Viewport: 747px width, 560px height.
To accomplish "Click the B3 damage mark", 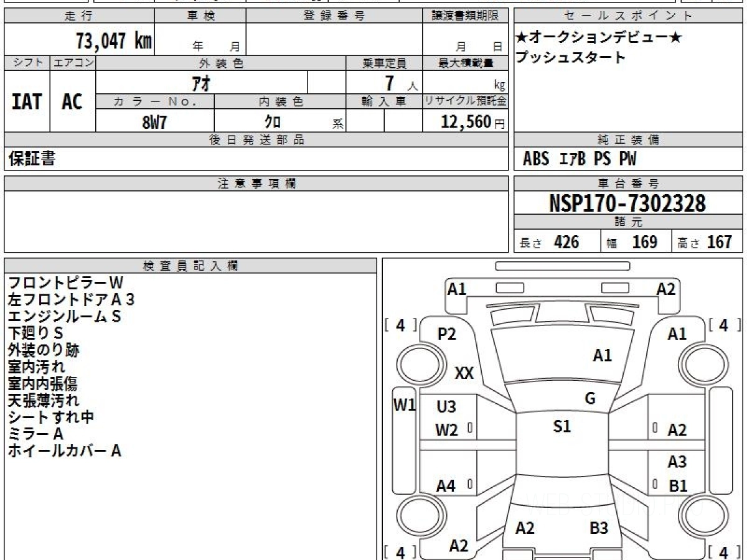I will 599,529.
